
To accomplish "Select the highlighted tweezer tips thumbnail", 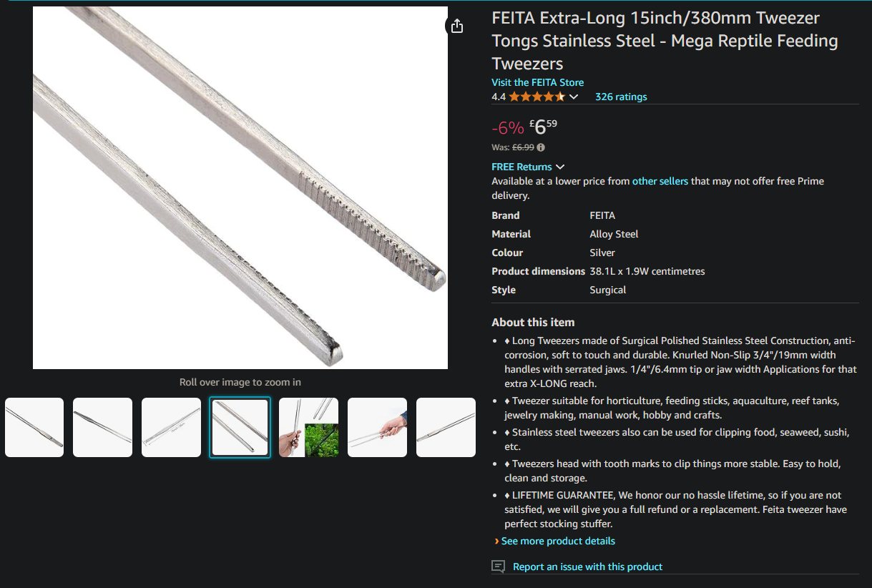I will click(x=240, y=428).
